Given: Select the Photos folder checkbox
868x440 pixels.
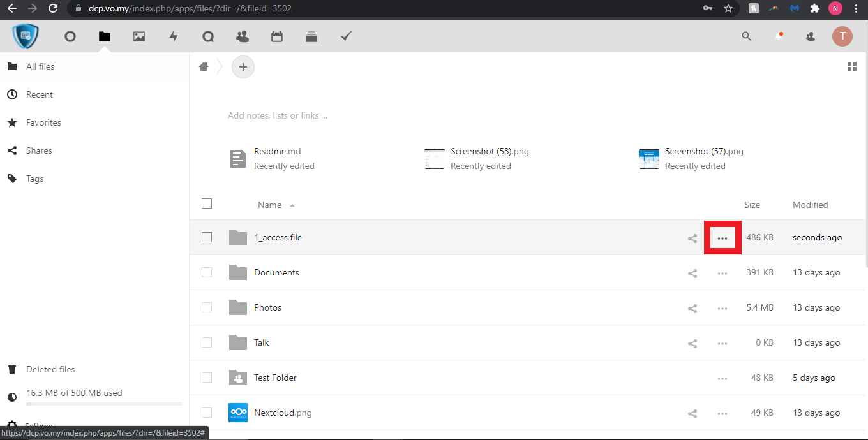Looking at the screenshot, I should pos(207,307).
